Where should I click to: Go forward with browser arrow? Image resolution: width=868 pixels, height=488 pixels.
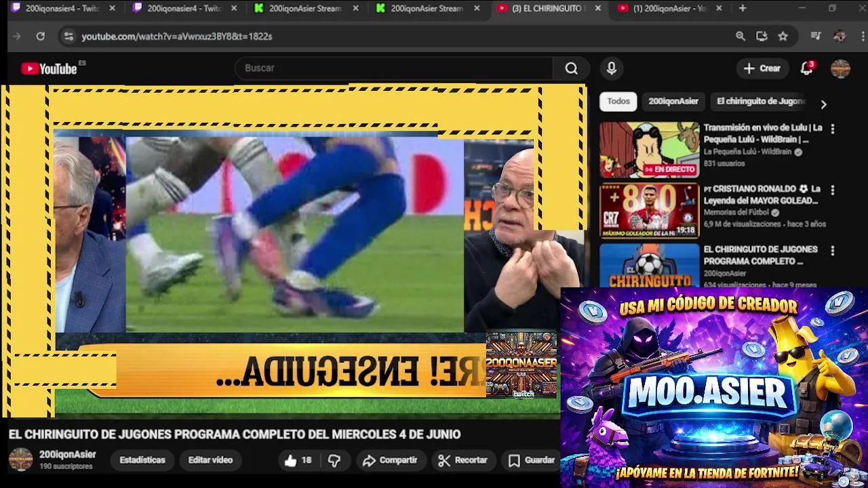17,36
